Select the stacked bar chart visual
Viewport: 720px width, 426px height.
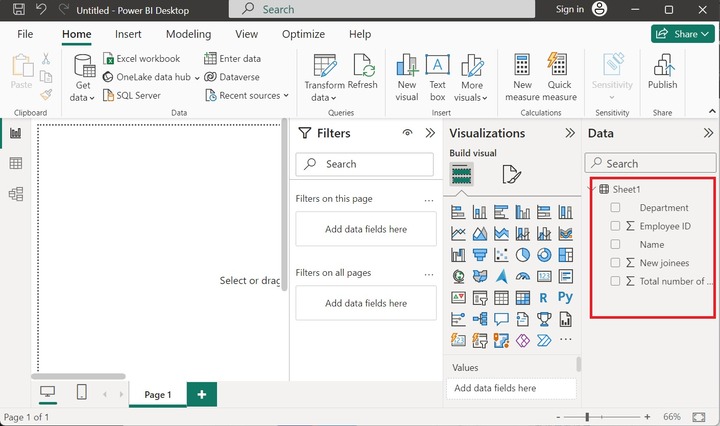coord(458,212)
